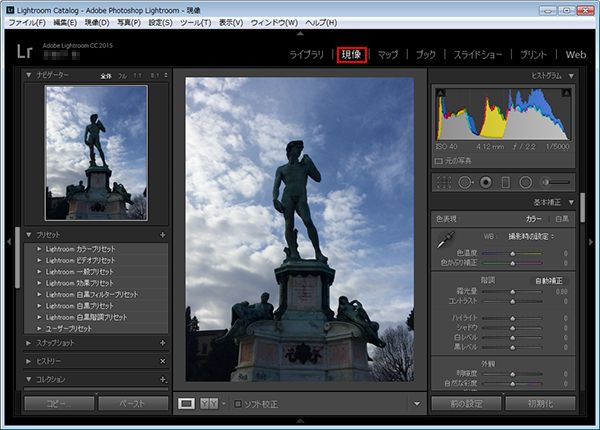Expand the Snapshots panel

(28, 343)
